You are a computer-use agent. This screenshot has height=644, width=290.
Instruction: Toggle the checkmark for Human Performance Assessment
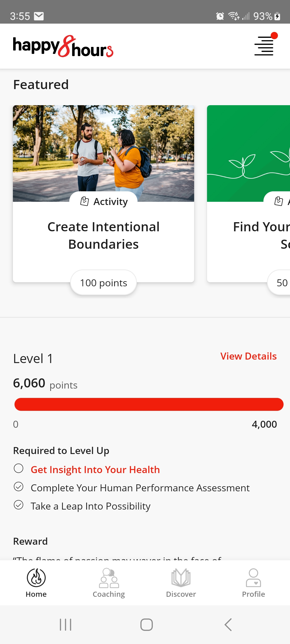(19, 487)
